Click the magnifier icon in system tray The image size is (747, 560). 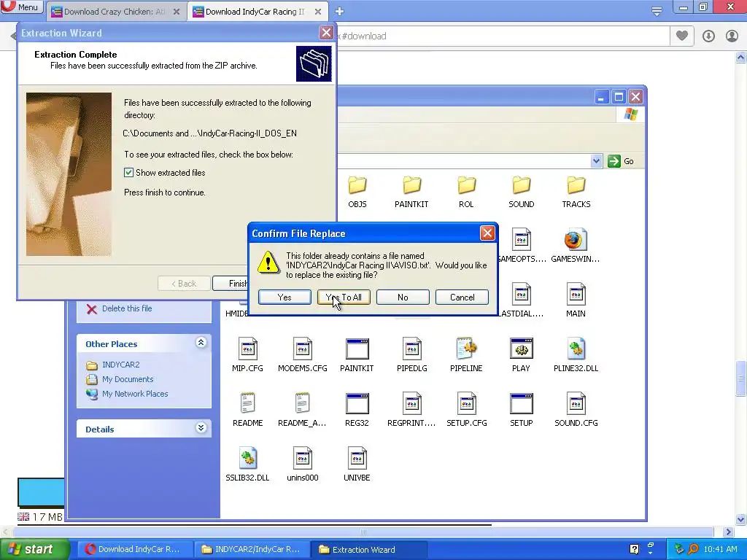693,550
